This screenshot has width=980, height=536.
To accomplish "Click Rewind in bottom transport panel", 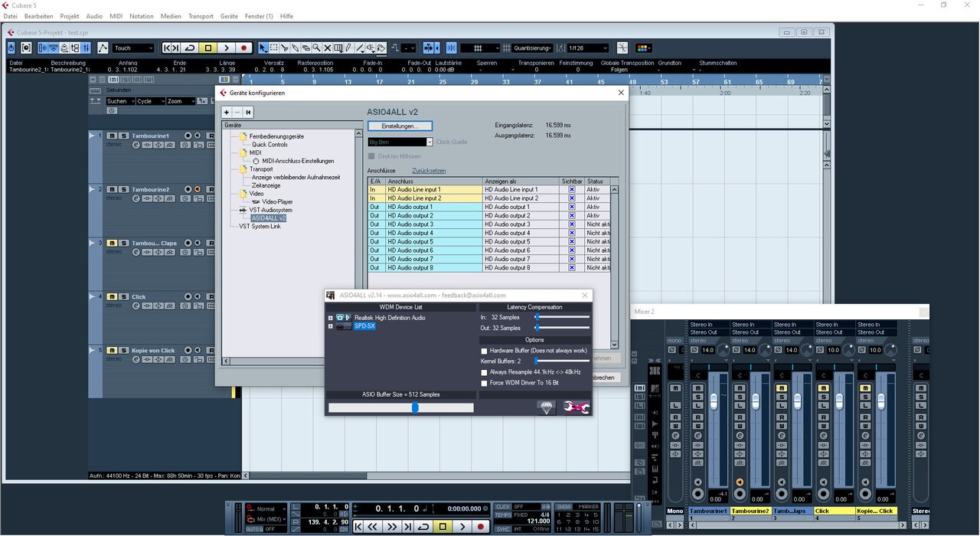I will pos(372,527).
